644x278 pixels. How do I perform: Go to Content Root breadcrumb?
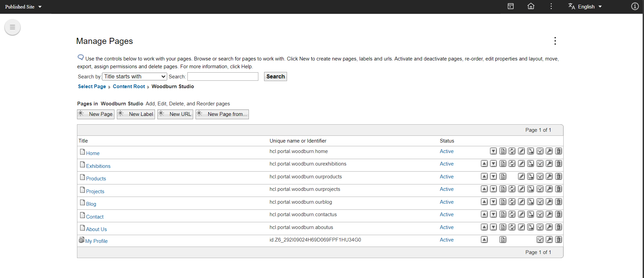tap(129, 86)
